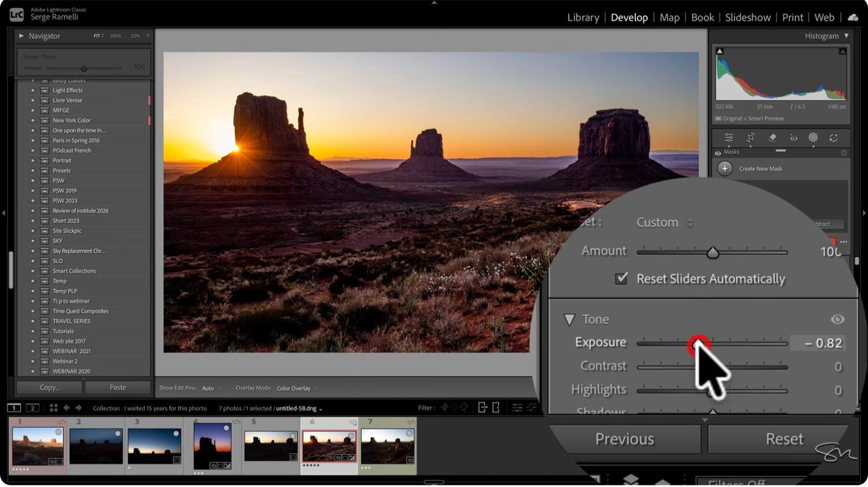Click the cloud sync status icon
The height and width of the screenshot is (487, 868).
853,17
